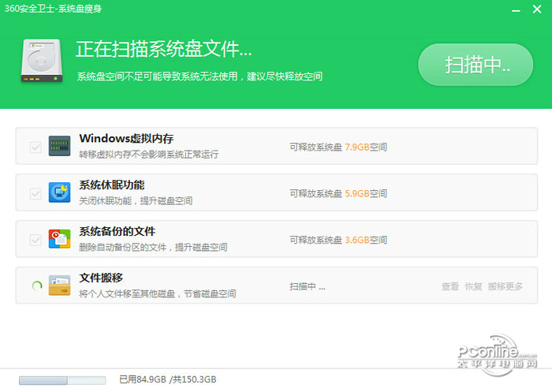Click the disk usage progress bar
This screenshot has width=552, height=392.
(x=62, y=380)
